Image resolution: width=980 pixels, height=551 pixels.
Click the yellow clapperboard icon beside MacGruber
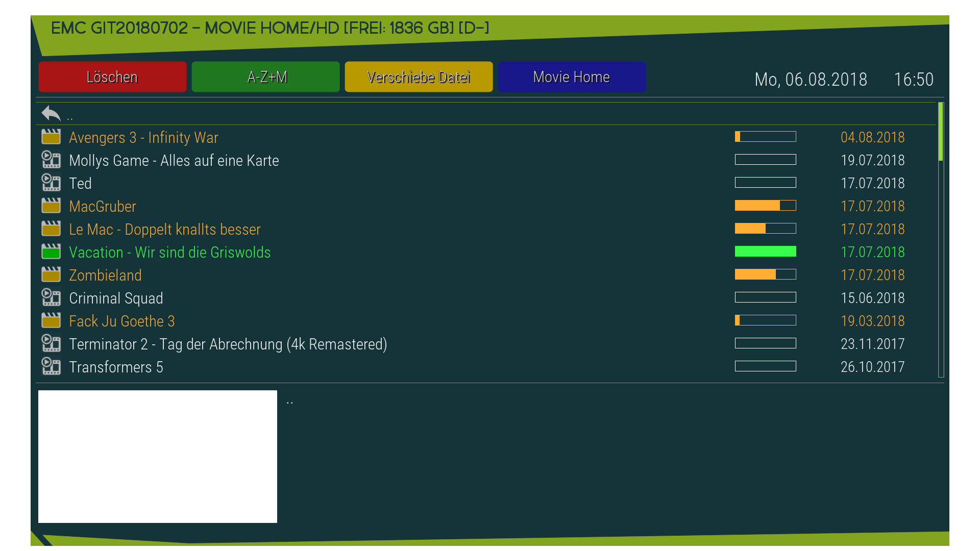click(x=51, y=206)
